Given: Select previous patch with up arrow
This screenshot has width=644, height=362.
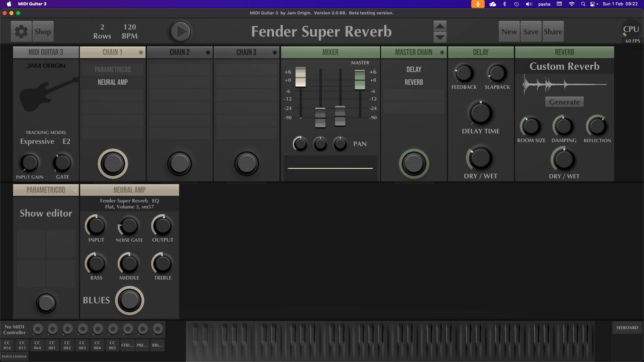Looking at the screenshot, I should point(440,26).
